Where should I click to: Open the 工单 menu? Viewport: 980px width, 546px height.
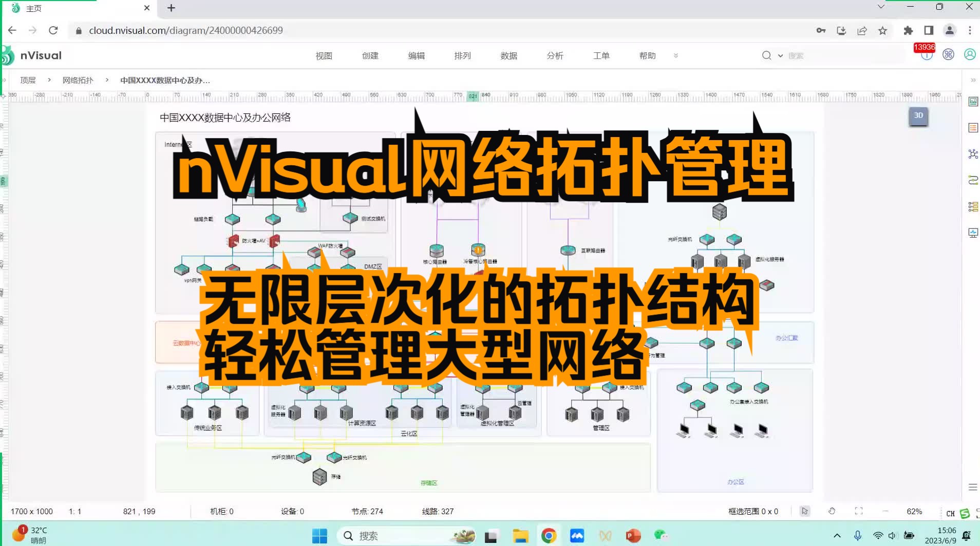pos(601,55)
